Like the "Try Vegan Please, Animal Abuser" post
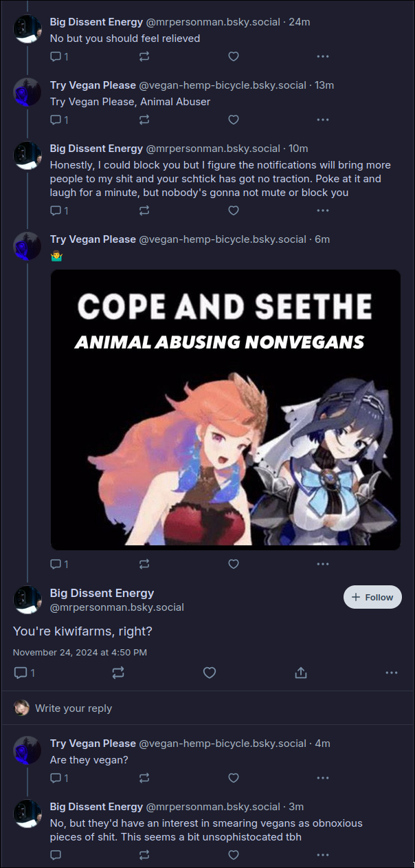 pyautogui.click(x=234, y=120)
